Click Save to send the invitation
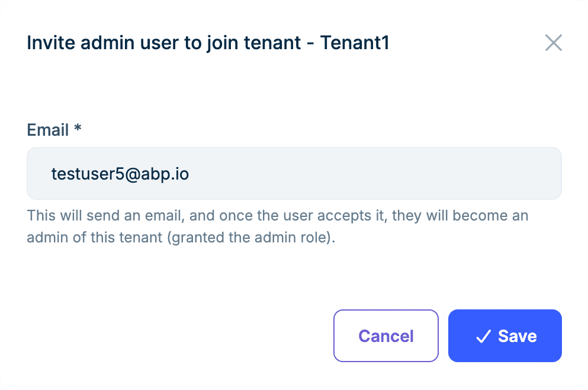This screenshot has width=588, height=390. click(x=505, y=336)
